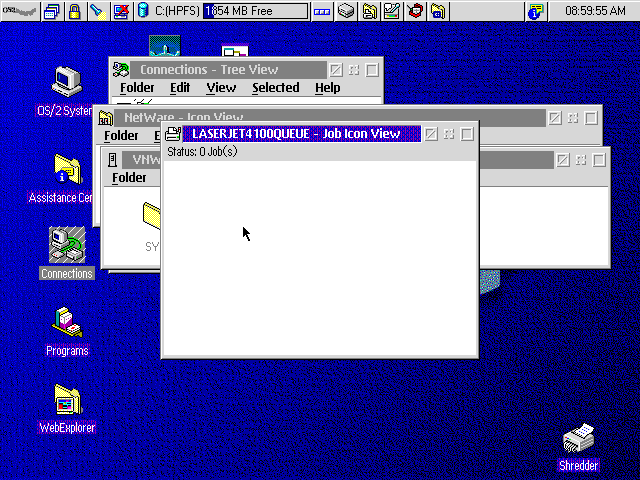Open the WebExplorer folder icon
The image size is (640, 480).
pyautogui.click(x=67, y=400)
